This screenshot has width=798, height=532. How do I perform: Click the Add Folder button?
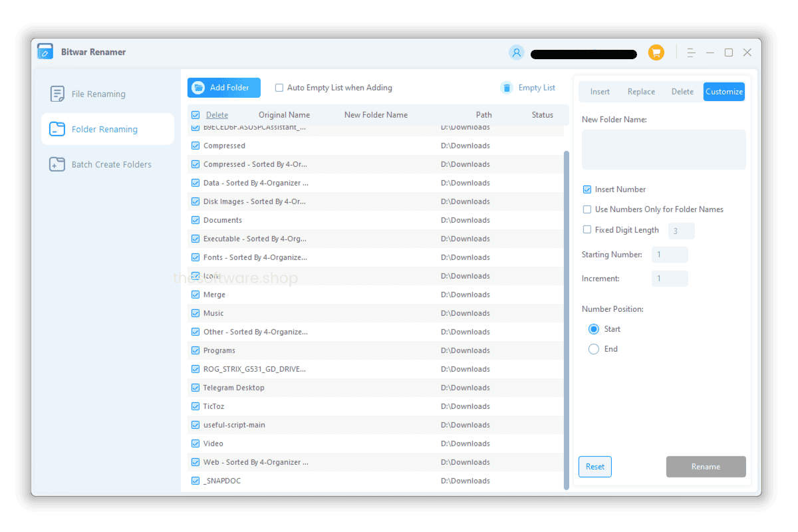224,88
